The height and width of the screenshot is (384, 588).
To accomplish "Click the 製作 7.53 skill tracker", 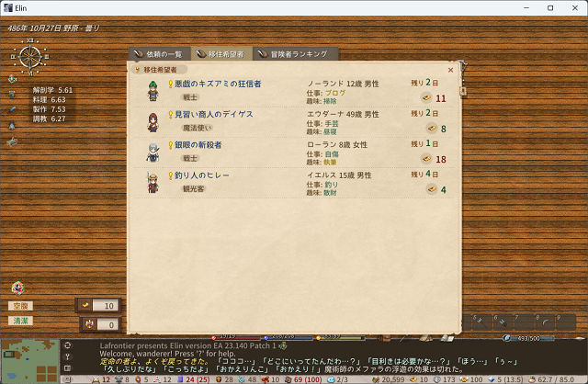I will pos(49,109).
